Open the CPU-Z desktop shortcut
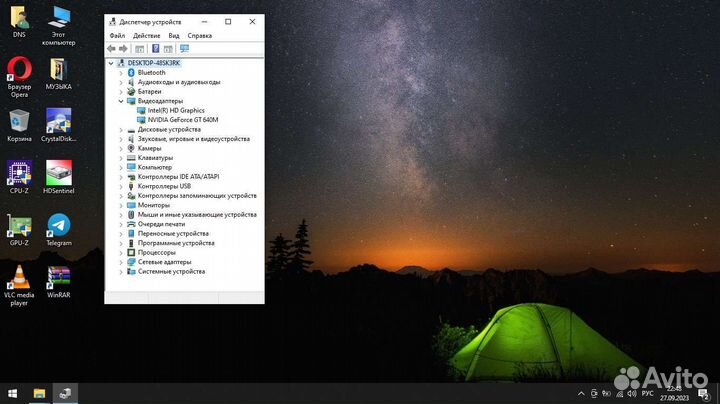 click(x=19, y=173)
